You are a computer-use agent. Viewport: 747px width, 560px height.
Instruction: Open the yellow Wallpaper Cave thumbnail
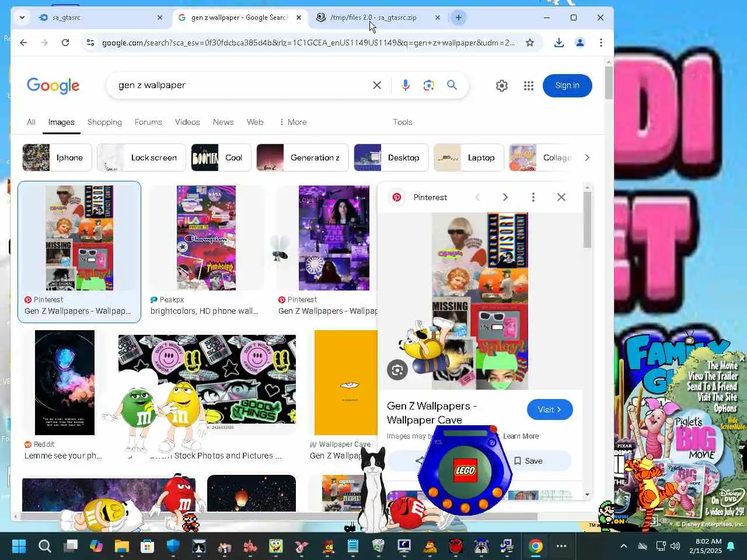coord(345,383)
